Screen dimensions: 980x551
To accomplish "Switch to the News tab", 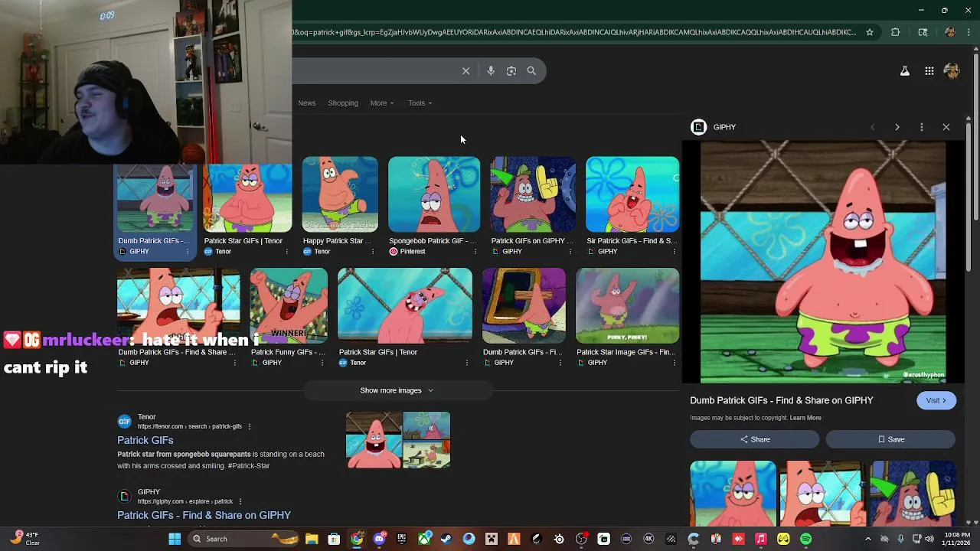I will pyautogui.click(x=307, y=103).
